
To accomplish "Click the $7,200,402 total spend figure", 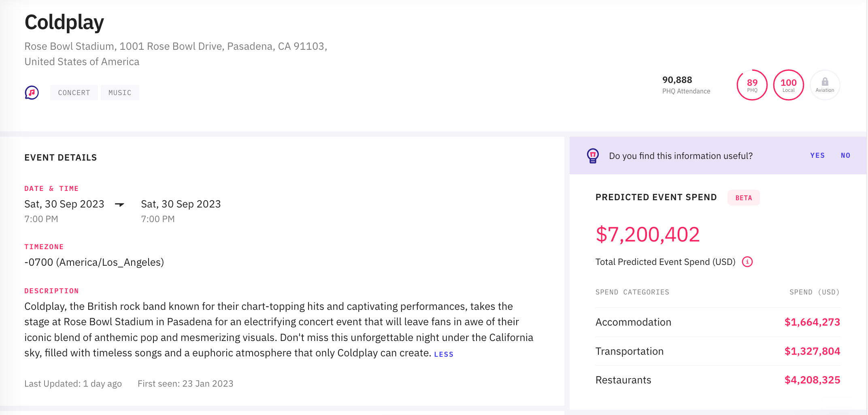I will (648, 235).
